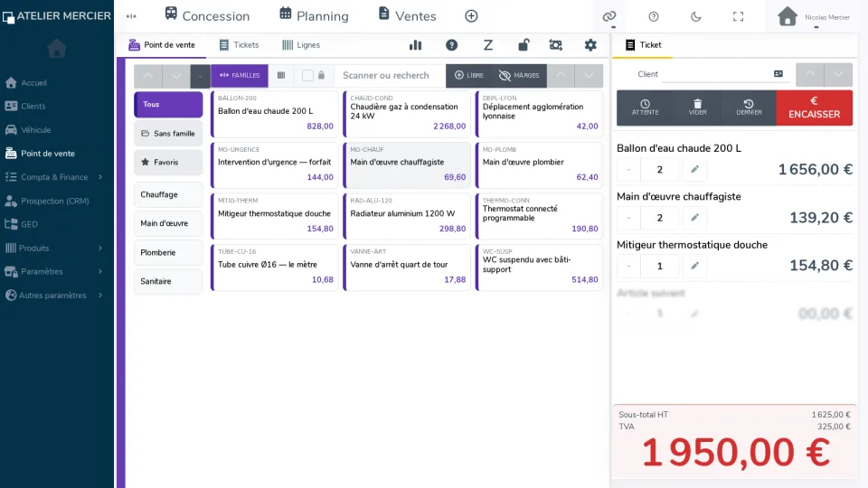The image size is (868, 488).
Task: Click the red ENCAISSER button
Action: (x=815, y=108)
